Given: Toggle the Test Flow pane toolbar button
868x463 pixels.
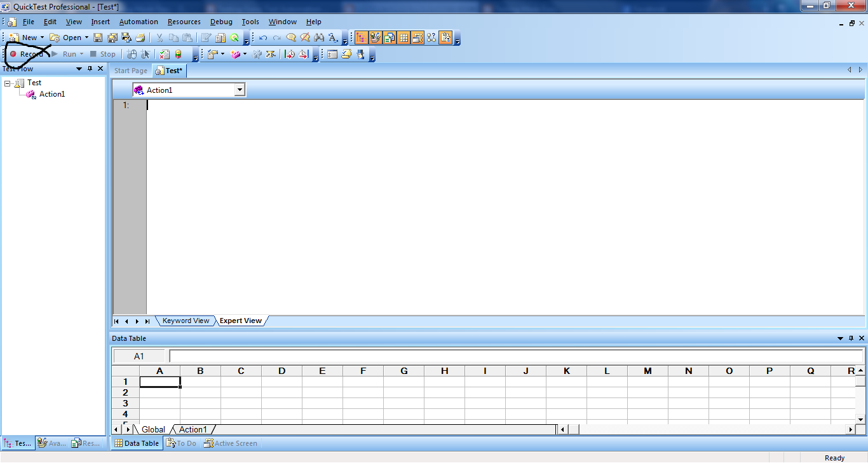Looking at the screenshot, I should [x=361, y=38].
